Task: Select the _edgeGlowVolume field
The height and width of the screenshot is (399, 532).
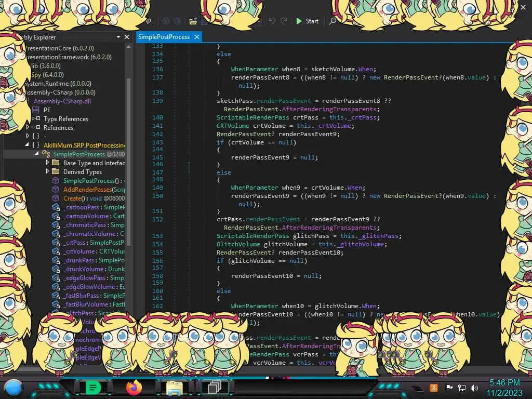Action: coord(94,286)
